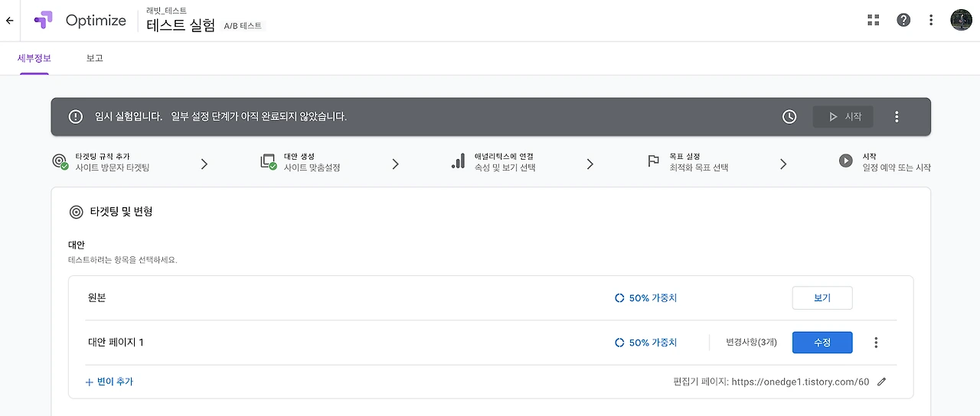Select the 세부정보 tab

[34, 58]
